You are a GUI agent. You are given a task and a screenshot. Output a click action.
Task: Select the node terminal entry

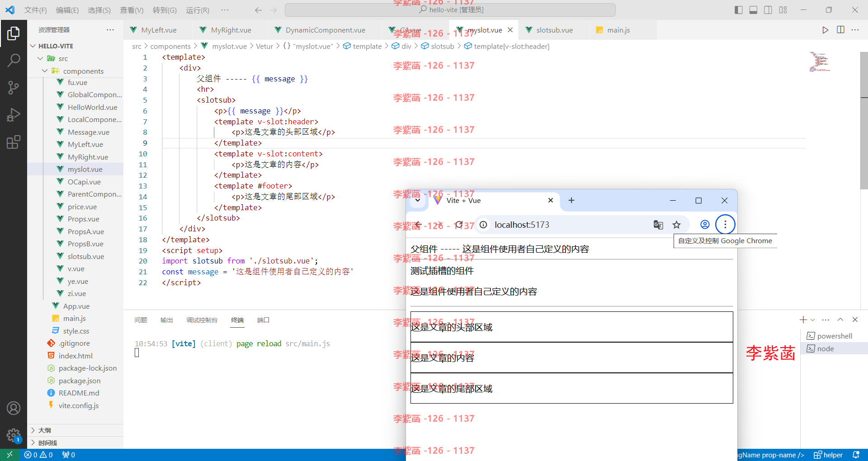click(x=835, y=348)
